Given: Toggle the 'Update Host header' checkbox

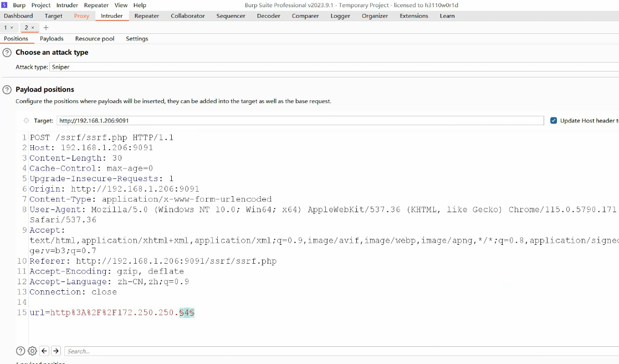Looking at the screenshot, I should click(554, 121).
